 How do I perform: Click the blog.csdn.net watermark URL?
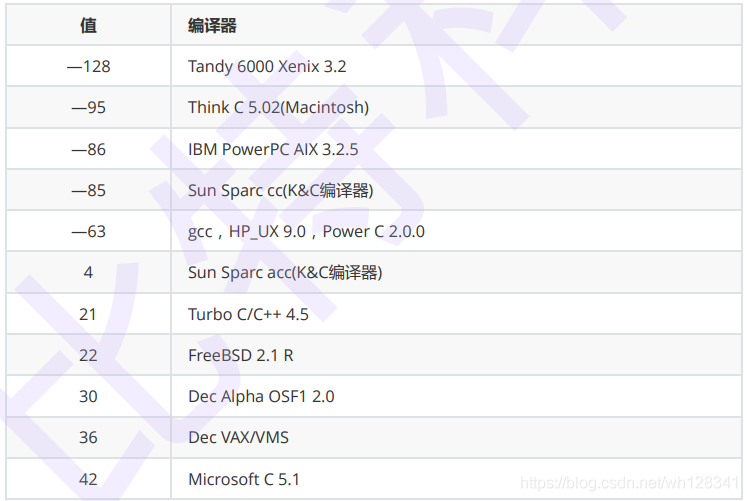pyautogui.click(x=630, y=483)
